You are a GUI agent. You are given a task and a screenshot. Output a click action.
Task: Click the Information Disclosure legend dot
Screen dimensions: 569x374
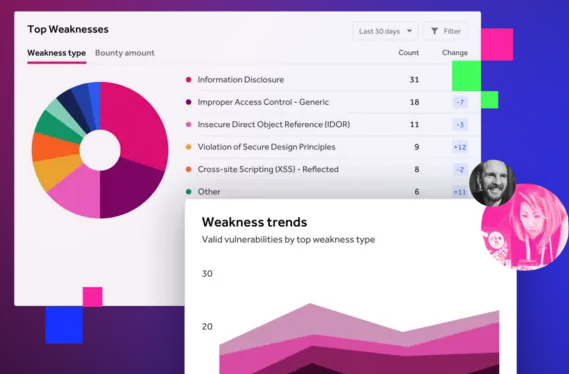(x=188, y=79)
